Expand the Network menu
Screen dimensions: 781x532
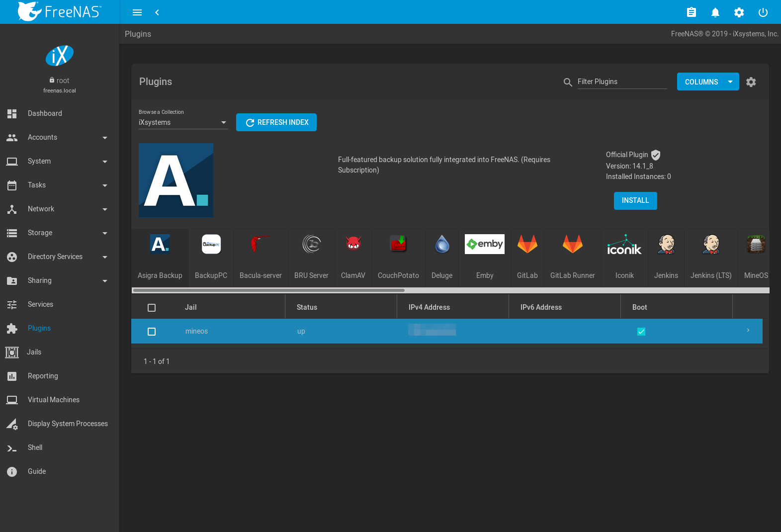point(60,209)
